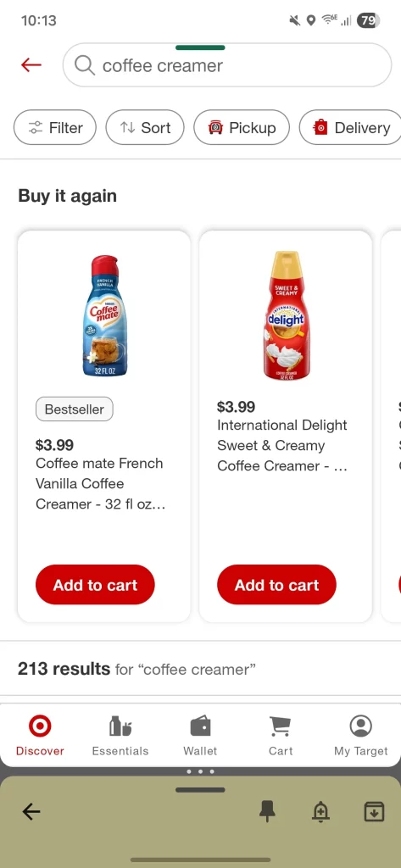Open the Essentials tab
The width and height of the screenshot is (401, 868).
tap(120, 735)
